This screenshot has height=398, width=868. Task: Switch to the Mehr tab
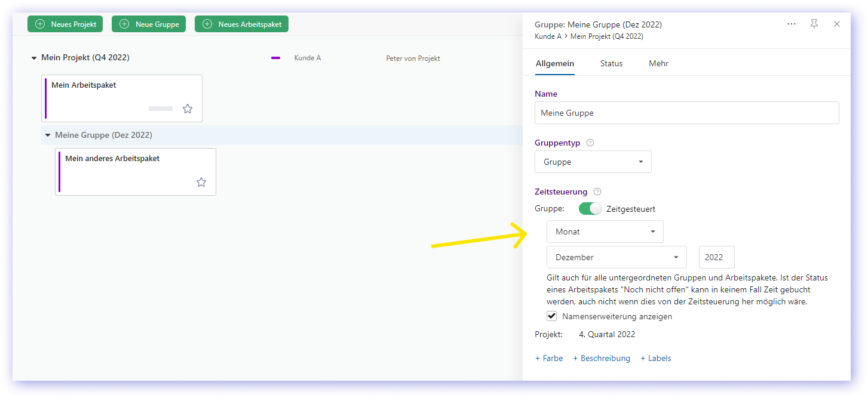point(658,64)
